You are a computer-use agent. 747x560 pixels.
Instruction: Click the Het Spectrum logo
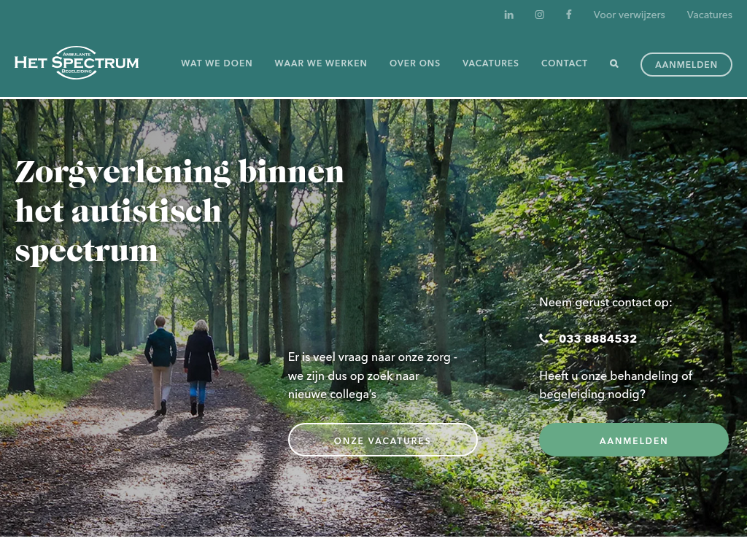tap(77, 63)
